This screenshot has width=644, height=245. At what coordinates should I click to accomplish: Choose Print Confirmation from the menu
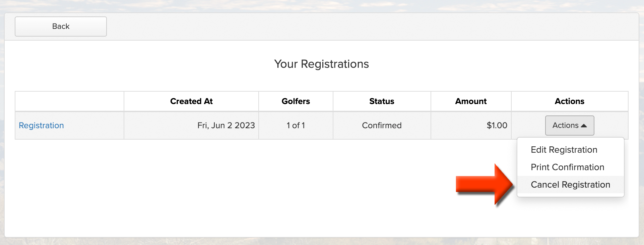point(567,167)
